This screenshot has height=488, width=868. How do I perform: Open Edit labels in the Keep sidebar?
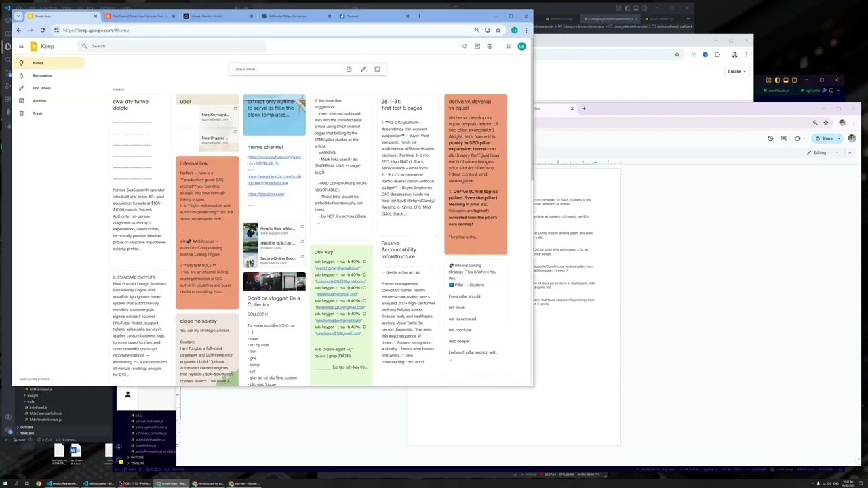[47, 88]
